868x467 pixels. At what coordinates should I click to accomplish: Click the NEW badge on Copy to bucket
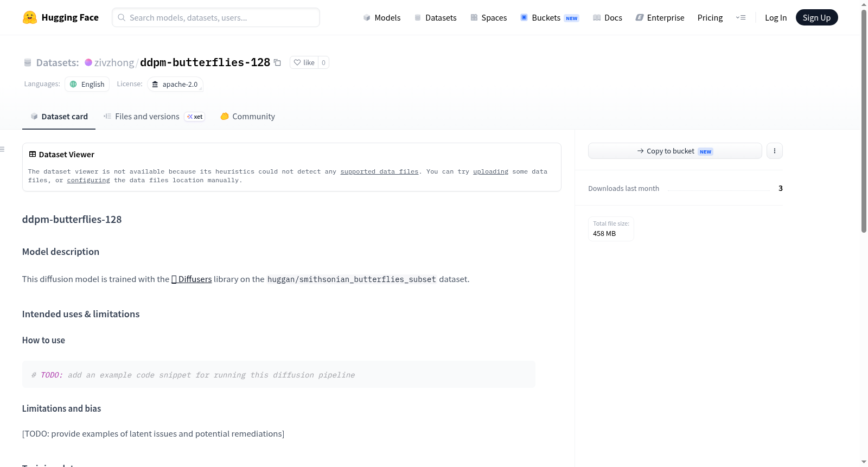pos(705,152)
